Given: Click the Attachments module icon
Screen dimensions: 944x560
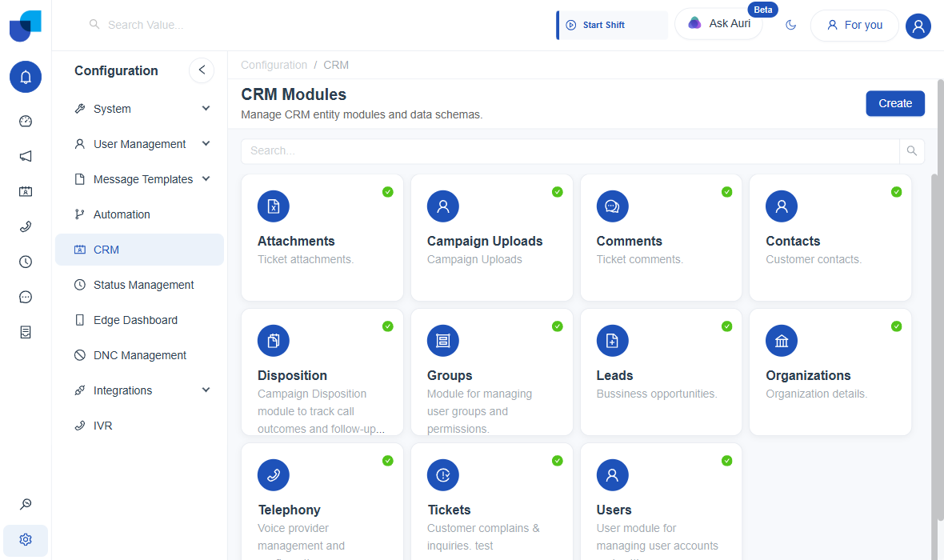Looking at the screenshot, I should pyautogui.click(x=274, y=206).
